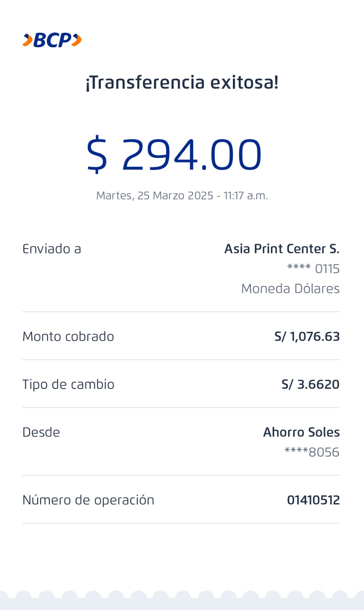Image resolution: width=364 pixels, height=610 pixels.
Task: Tap the $ 294.00 transfer amount
Action: click(174, 154)
